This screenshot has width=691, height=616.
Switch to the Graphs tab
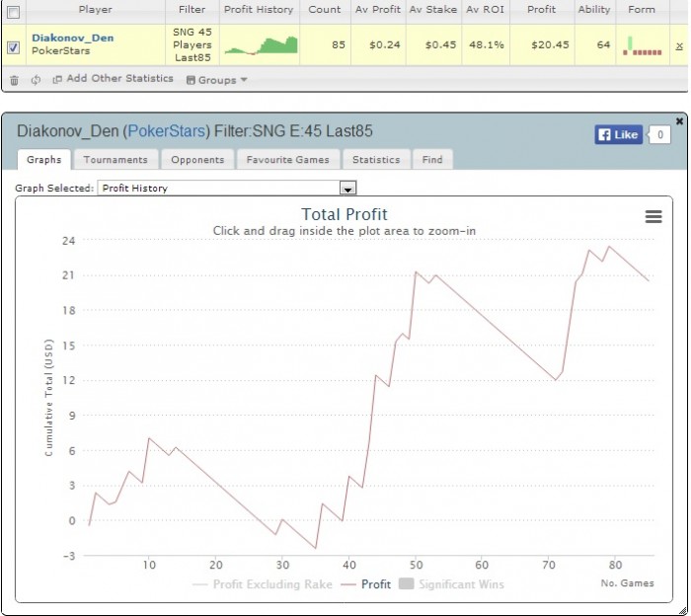click(43, 160)
